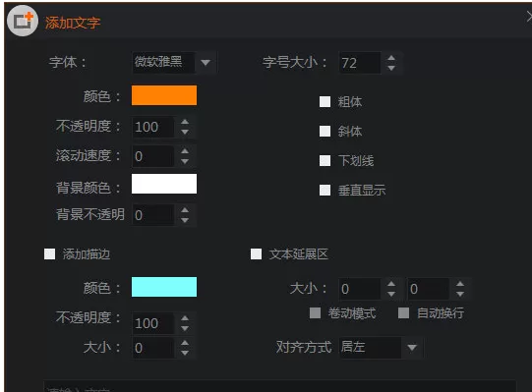The width and height of the screenshot is (532, 392).
Task: Check the 卷动模式 scroll mode checkbox
Action: point(316,313)
